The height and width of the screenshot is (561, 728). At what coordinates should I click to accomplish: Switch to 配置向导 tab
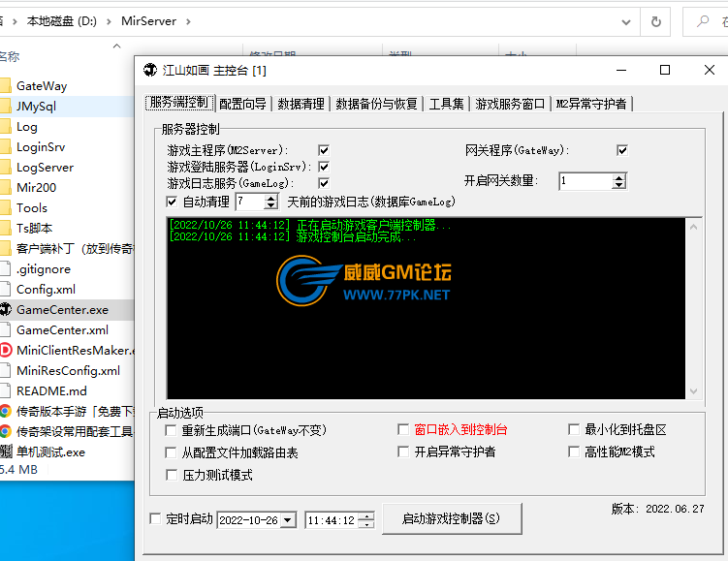point(242,104)
